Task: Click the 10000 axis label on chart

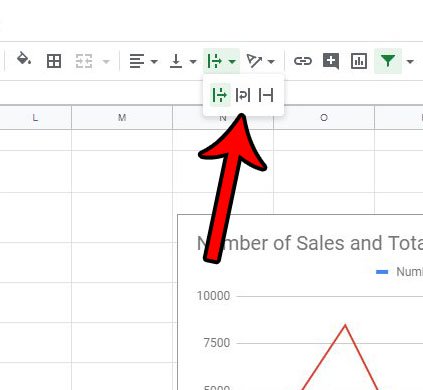Action: pos(213,296)
